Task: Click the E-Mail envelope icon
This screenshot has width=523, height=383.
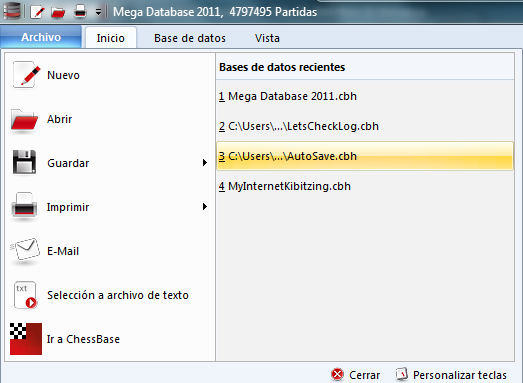Action: pyautogui.click(x=25, y=250)
